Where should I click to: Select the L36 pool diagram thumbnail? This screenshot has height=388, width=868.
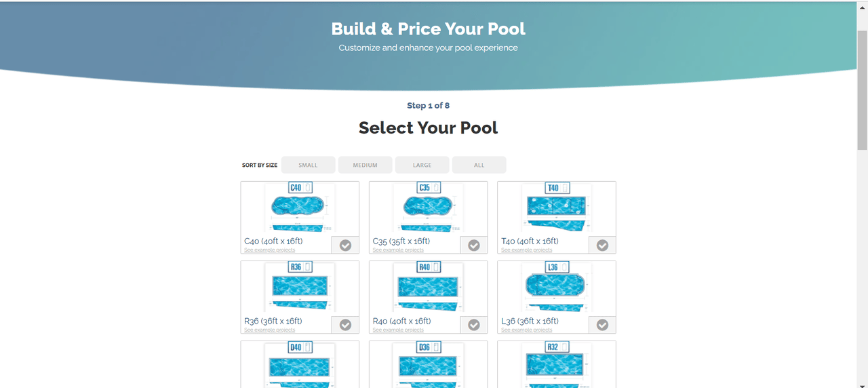tap(556, 289)
